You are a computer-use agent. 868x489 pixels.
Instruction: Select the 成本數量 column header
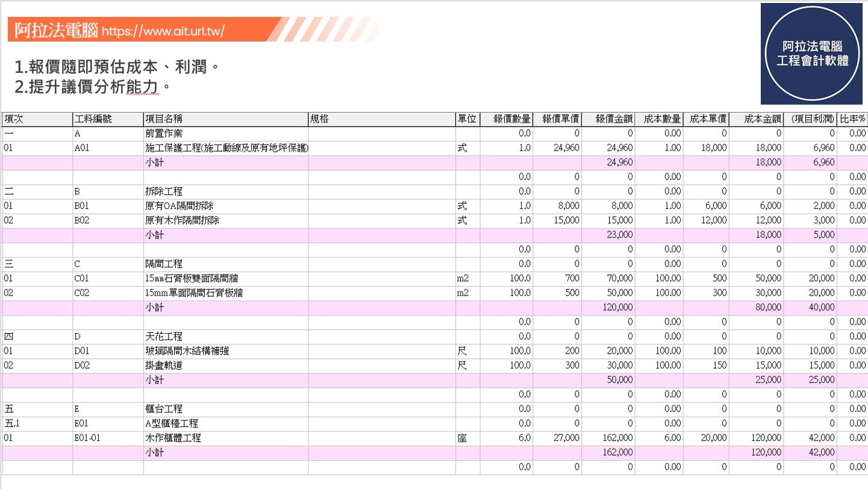pos(659,119)
